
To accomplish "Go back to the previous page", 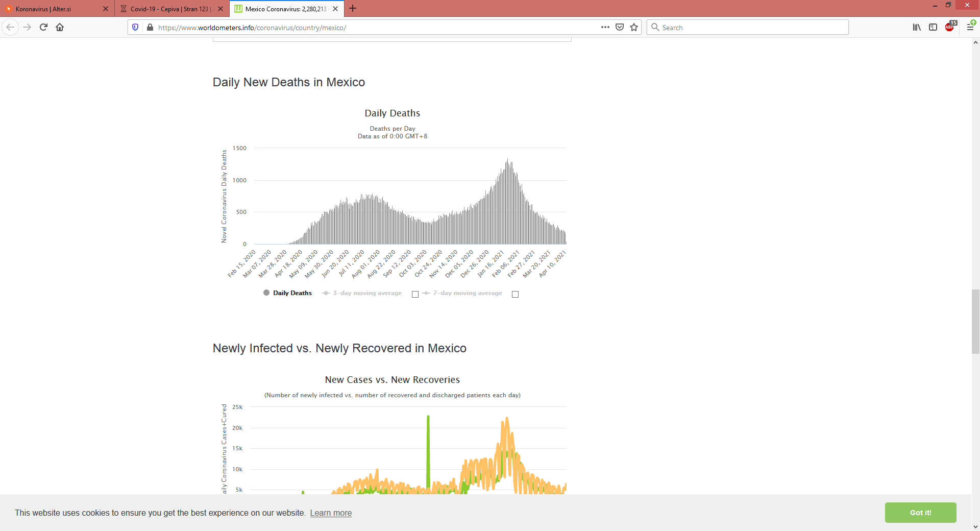I will (10, 27).
